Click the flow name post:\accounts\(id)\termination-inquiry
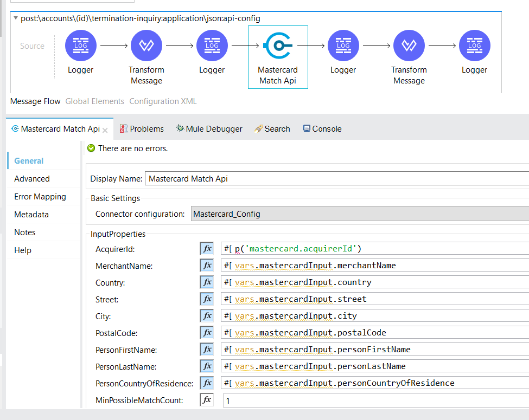This screenshot has width=529, height=420. click(x=141, y=18)
